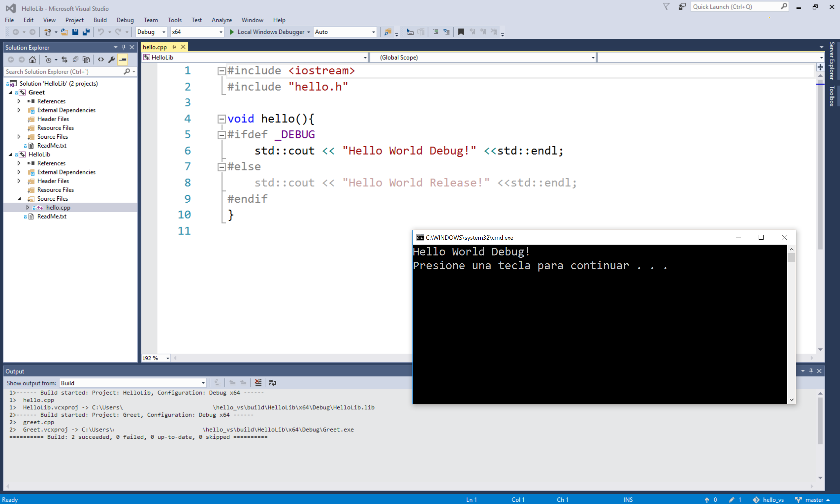Click the Bookmarks toolbar icon
840x504 pixels.
tap(461, 31)
